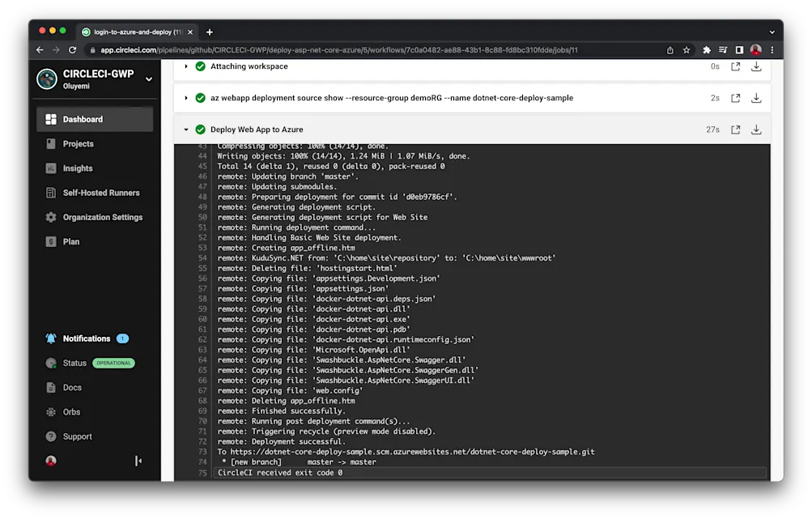This screenshot has height=519, width=812.
Task: Open user avatar at sidebar bottom
Action: 51,461
